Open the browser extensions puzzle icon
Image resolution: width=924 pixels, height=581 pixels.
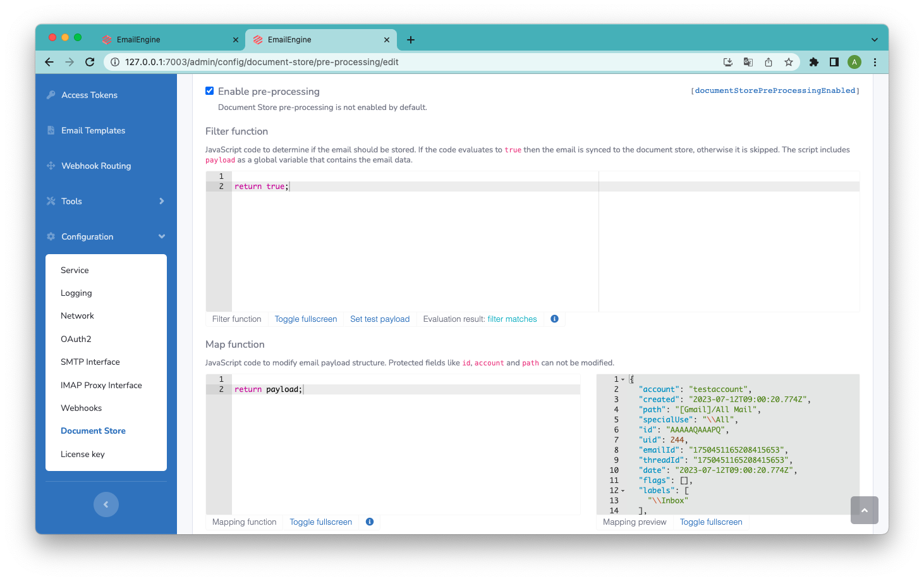click(x=814, y=62)
